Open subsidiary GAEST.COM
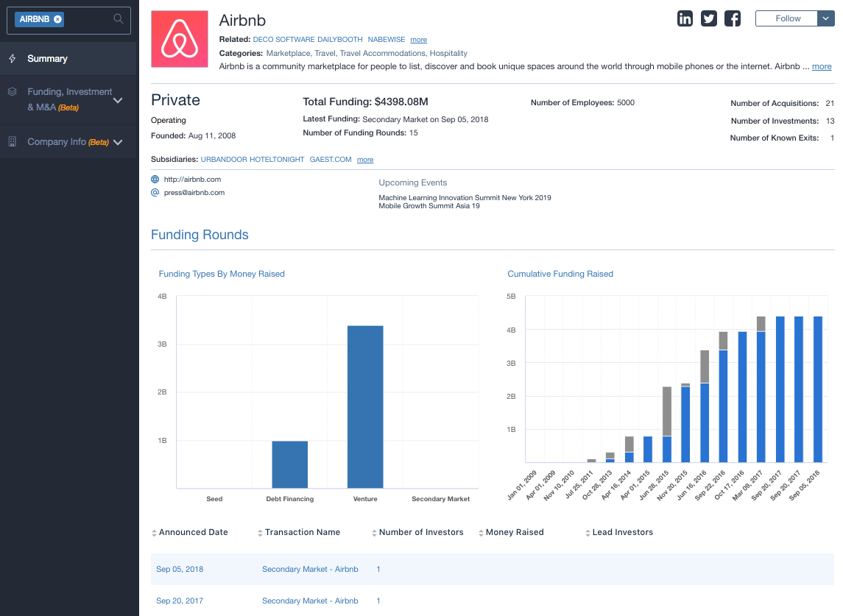This screenshot has height=616, width=843. [x=331, y=160]
